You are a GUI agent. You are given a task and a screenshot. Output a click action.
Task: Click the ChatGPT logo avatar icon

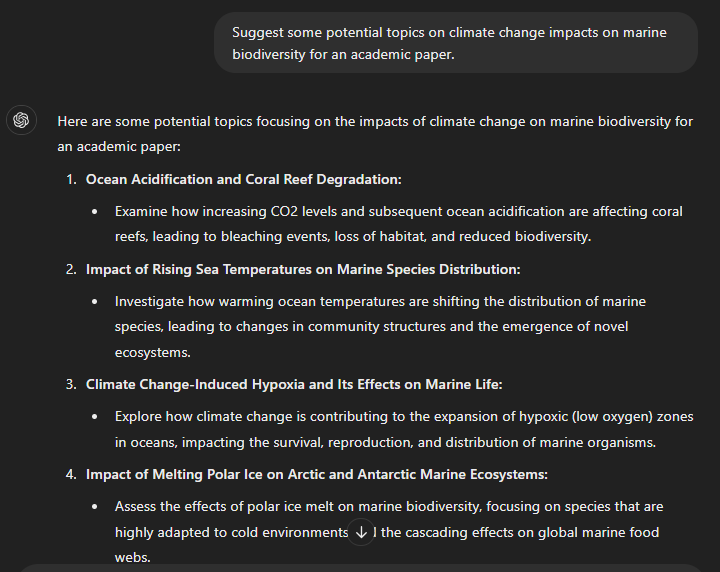[x=21, y=120]
